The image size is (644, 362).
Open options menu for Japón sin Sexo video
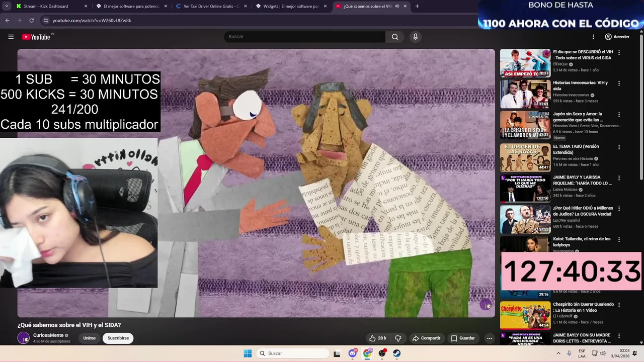[x=619, y=115]
